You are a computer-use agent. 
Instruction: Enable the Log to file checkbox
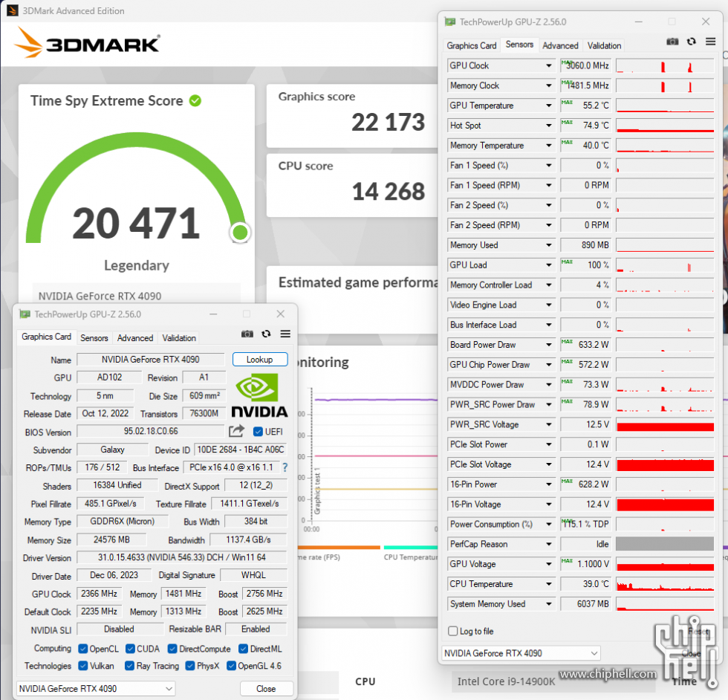coord(453,631)
